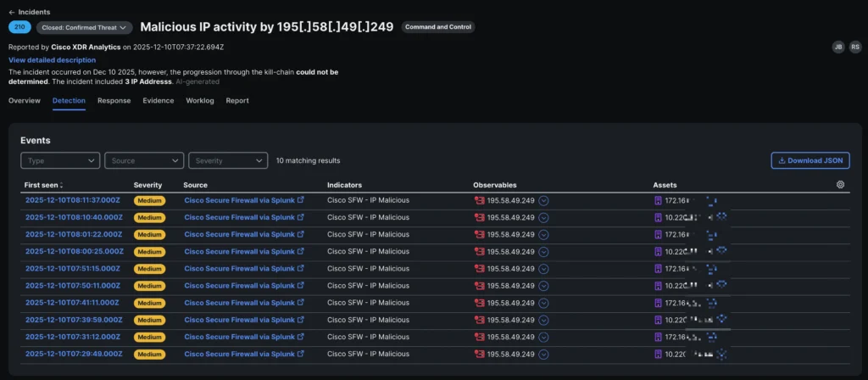Sort by First seen column
Screen dimensions: 868x380
[44, 185]
